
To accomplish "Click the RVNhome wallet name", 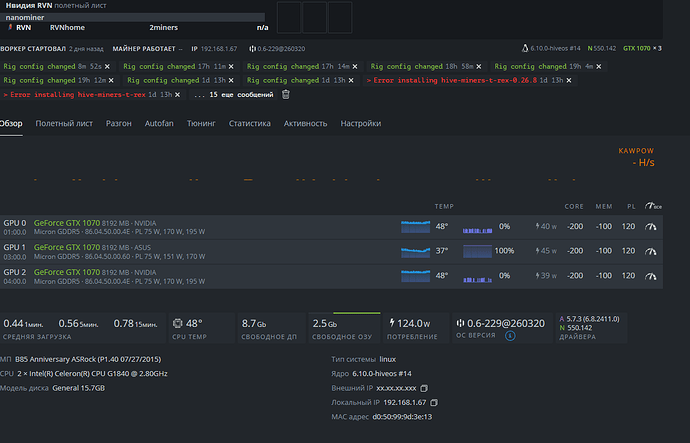I will coord(67,27).
